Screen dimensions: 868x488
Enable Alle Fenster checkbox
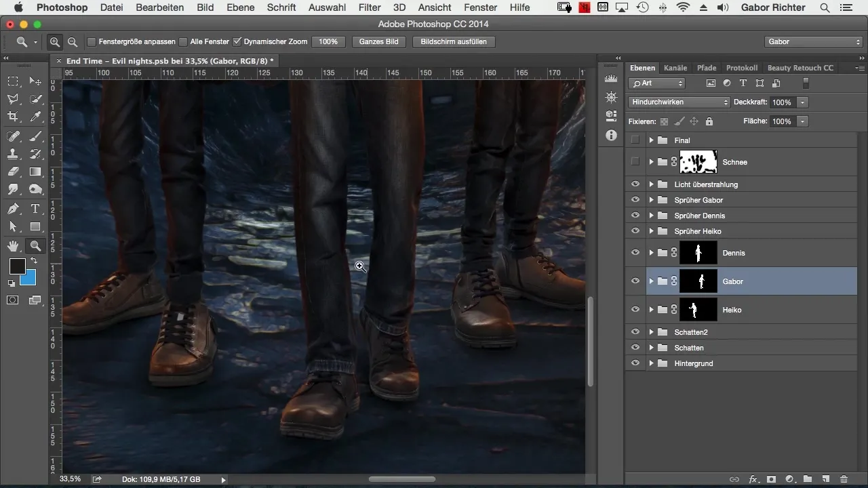(x=183, y=42)
